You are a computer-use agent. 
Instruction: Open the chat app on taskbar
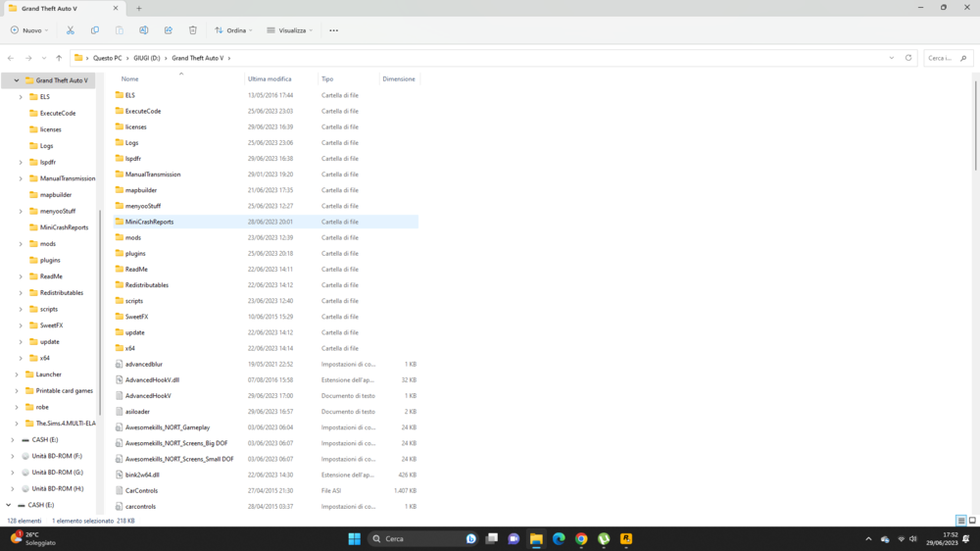[x=514, y=538]
